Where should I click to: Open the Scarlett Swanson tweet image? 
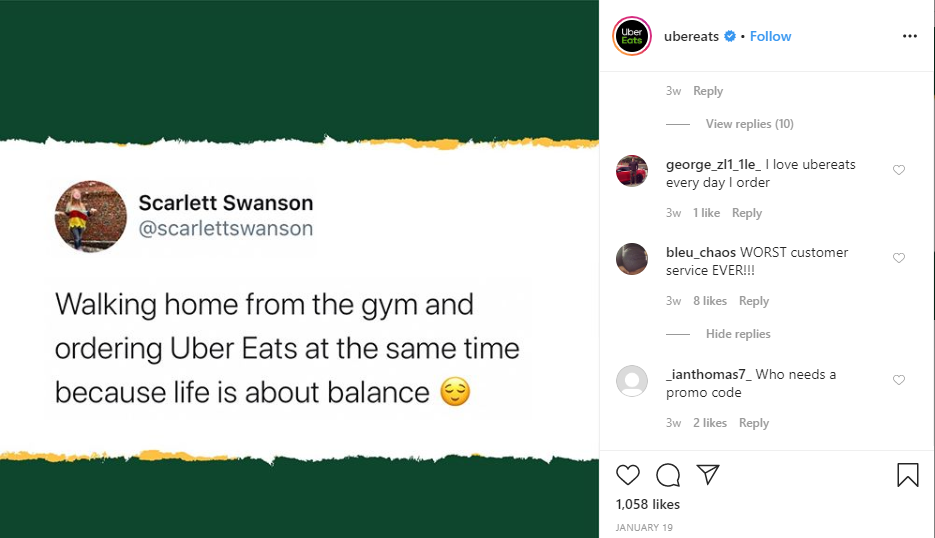pyautogui.click(x=299, y=297)
